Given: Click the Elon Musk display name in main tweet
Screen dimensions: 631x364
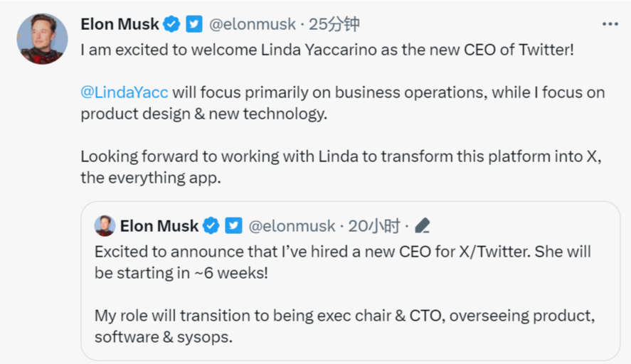Looking at the screenshot, I should click(120, 24).
